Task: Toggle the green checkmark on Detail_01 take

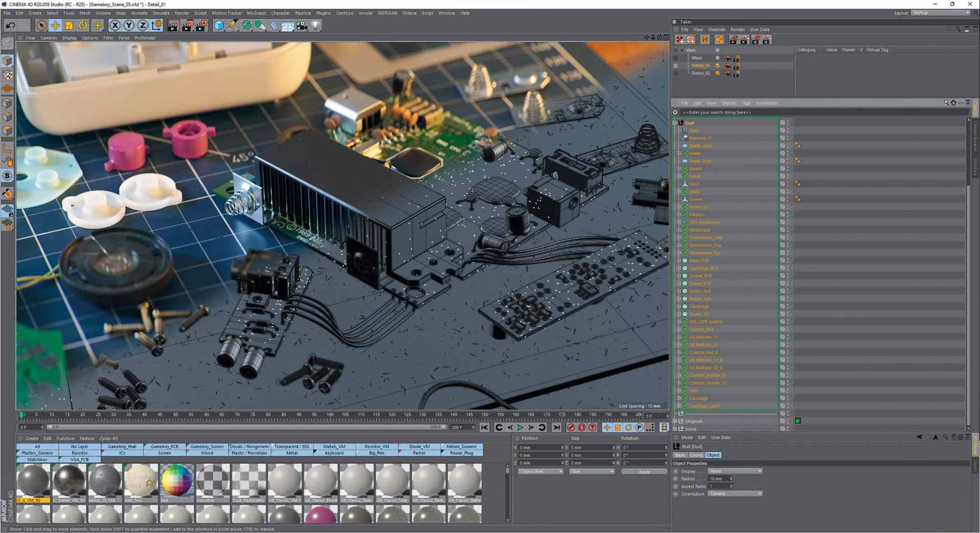Action: [x=717, y=65]
